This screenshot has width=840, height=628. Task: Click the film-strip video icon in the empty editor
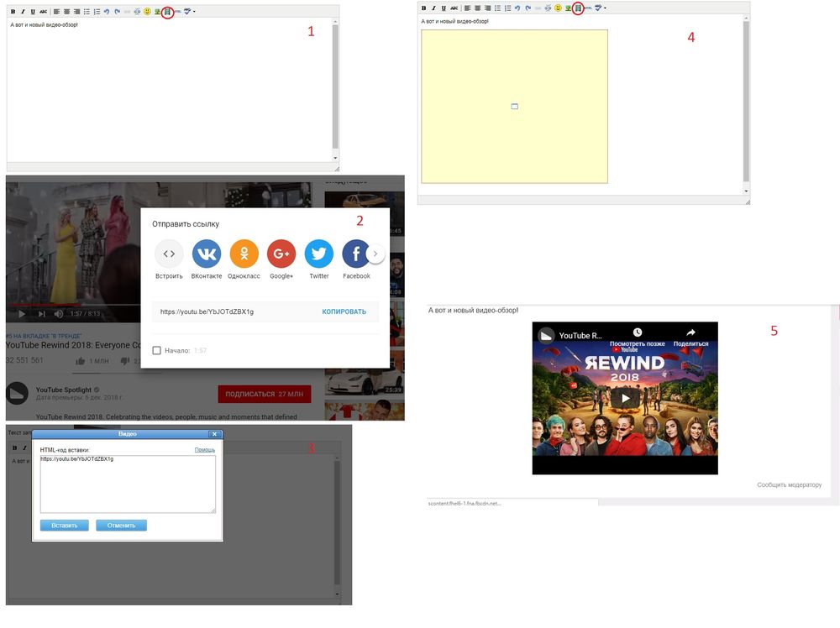pos(168,11)
